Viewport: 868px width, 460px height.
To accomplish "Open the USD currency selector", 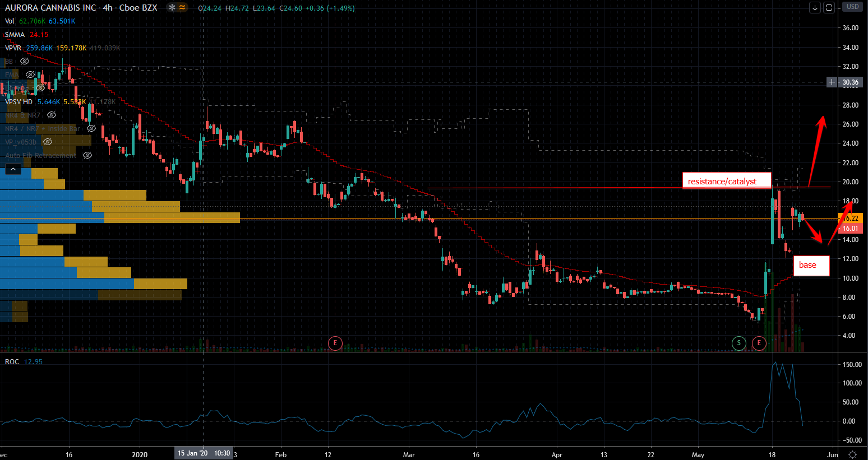I will click(853, 7).
